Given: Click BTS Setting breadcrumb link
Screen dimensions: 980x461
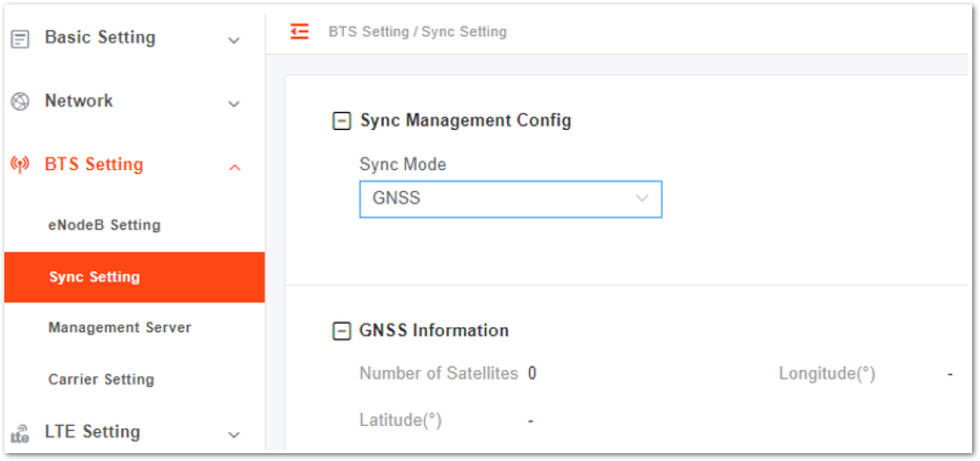Looking at the screenshot, I should tap(368, 31).
